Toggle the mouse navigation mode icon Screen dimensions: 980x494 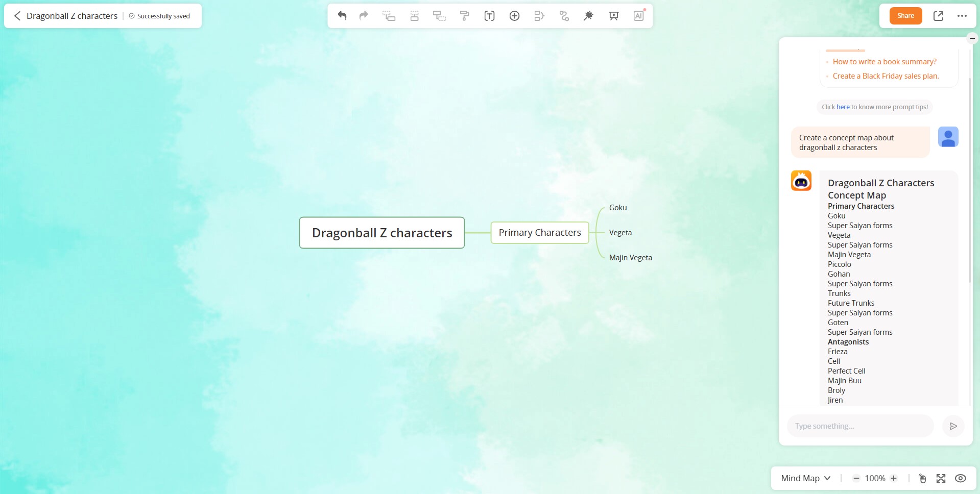(x=922, y=478)
